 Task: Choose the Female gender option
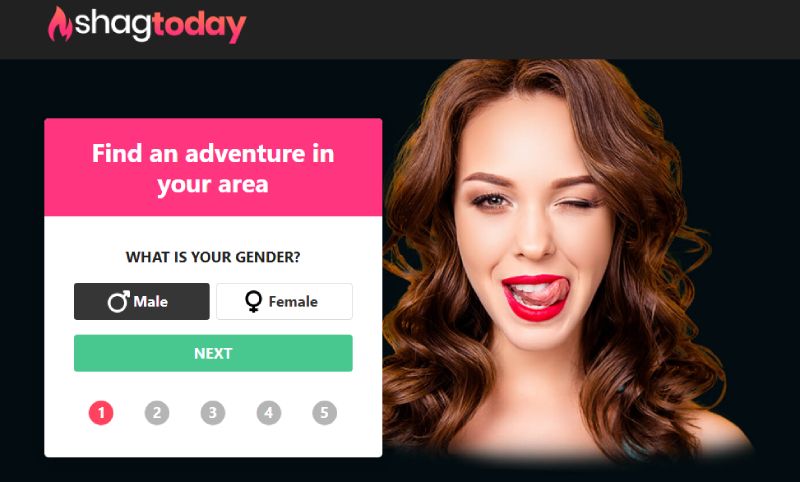pos(284,301)
